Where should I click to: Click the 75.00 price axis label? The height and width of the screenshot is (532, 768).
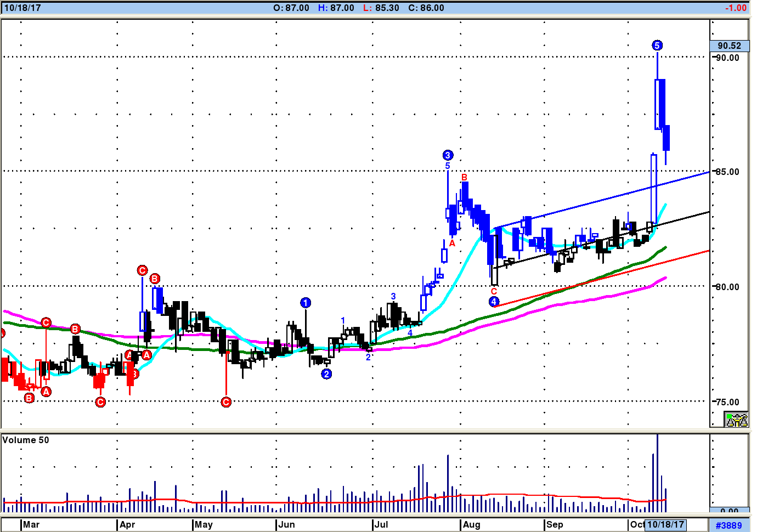pyautogui.click(x=727, y=402)
